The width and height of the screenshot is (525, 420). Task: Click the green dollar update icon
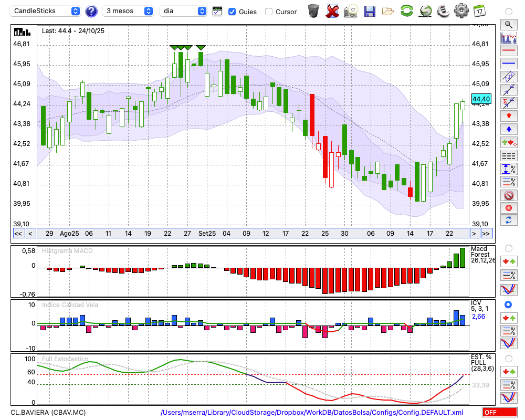425,11
